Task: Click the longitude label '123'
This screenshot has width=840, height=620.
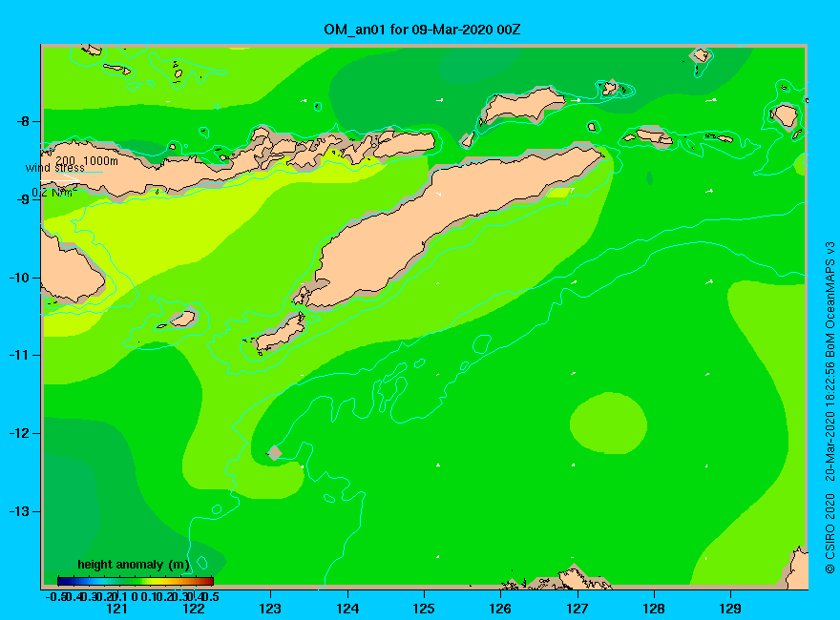Action: pos(270,609)
